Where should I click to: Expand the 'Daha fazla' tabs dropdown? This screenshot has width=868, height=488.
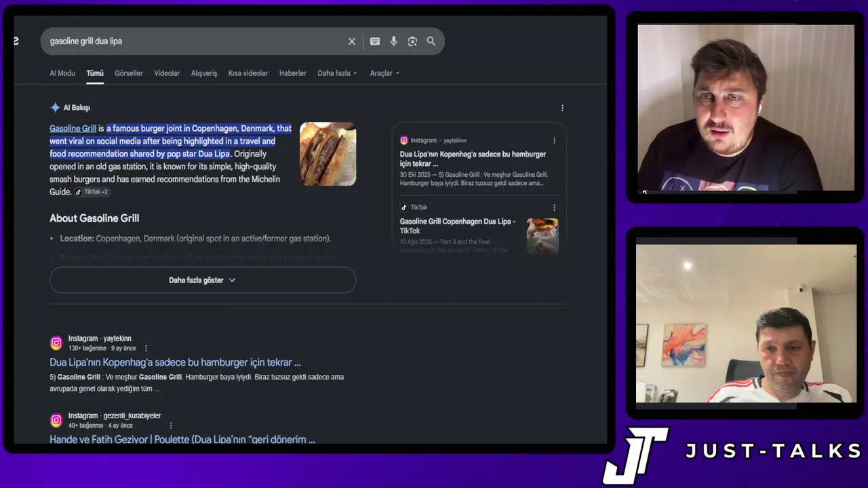[x=337, y=73]
